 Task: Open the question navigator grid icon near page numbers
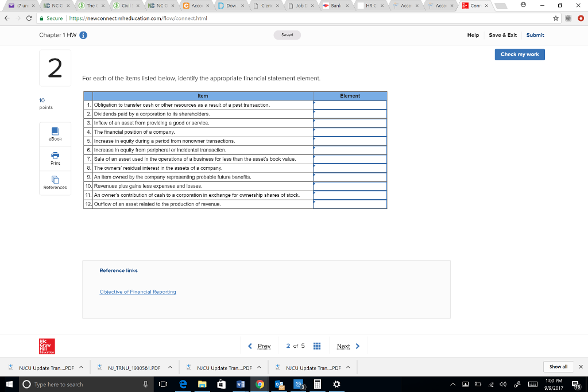click(x=317, y=346)
